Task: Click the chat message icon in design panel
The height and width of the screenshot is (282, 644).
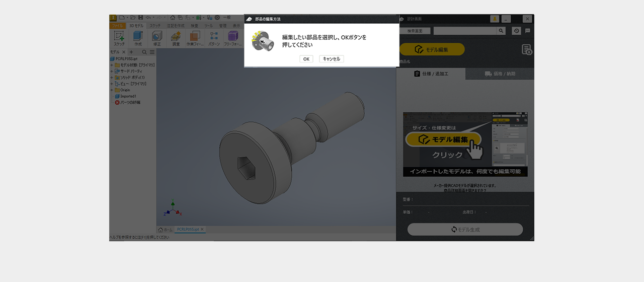Action: pos(528,31)
